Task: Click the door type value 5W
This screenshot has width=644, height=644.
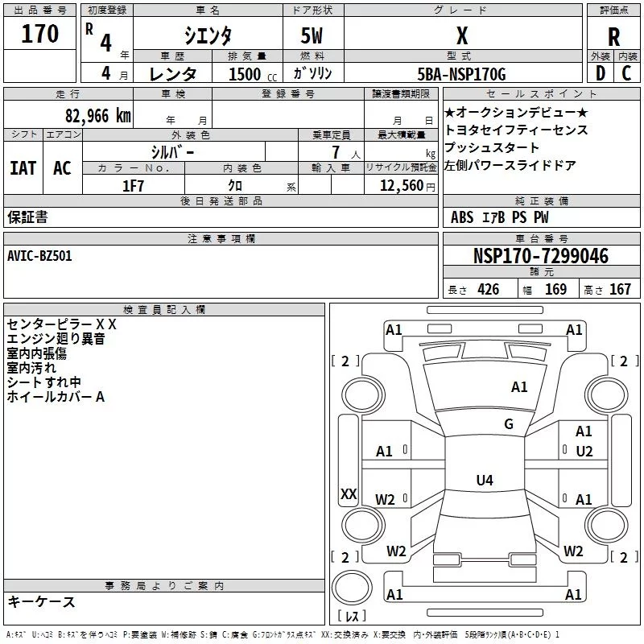Action: tap(312, 35)
